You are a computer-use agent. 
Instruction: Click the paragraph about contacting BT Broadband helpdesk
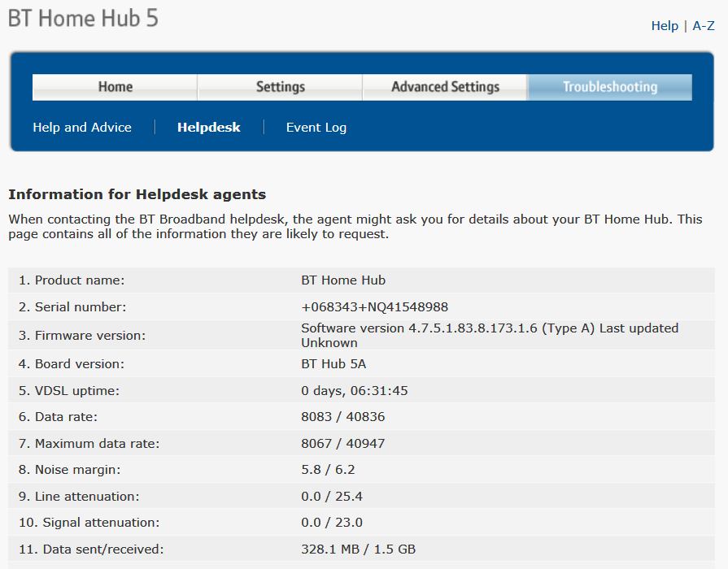point(355,227)
